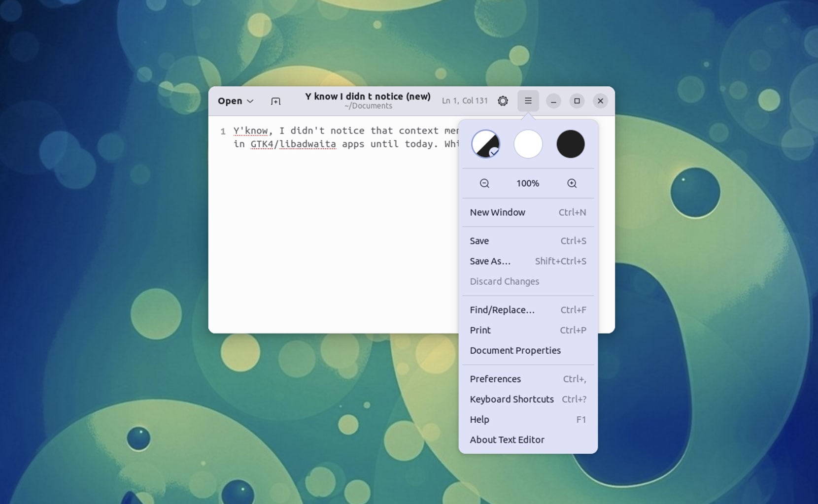Show Keyboard Shortcuts
This screenshot has height=504, width=818.
point(511,399)
